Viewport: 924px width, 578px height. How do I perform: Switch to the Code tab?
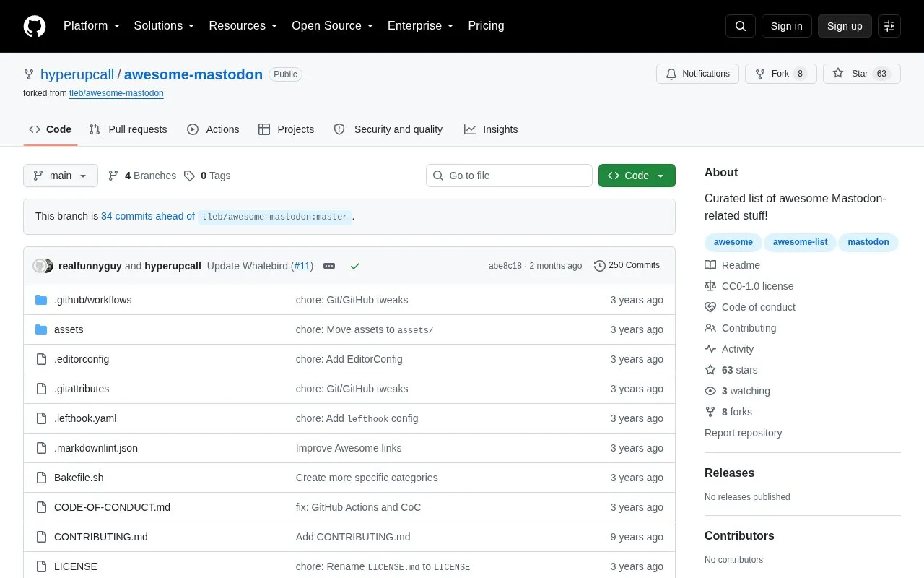point(51,129)
